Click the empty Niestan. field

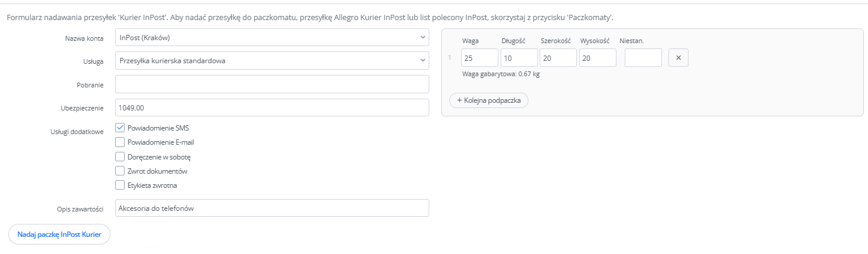643,58
